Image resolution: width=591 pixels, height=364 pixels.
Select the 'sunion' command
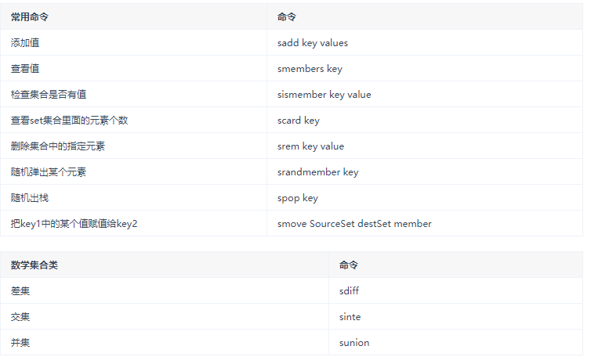354,343
